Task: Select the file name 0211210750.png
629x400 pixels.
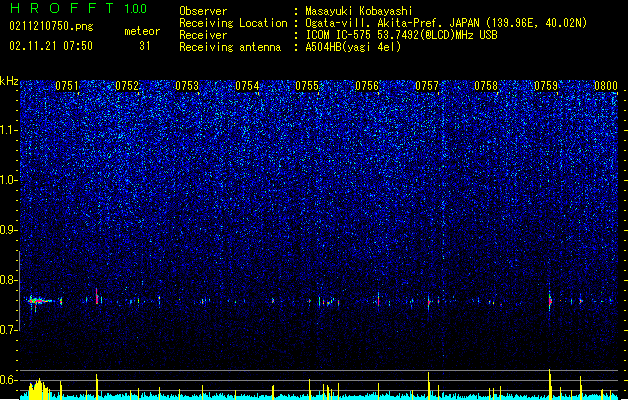Action: point(51,26)
